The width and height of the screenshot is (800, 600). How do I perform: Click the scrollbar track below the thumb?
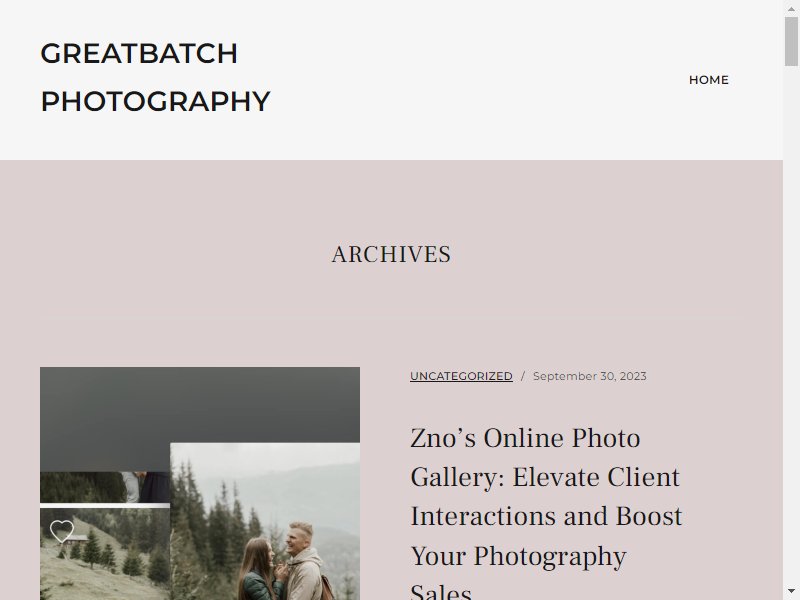[x=791, y=327]
